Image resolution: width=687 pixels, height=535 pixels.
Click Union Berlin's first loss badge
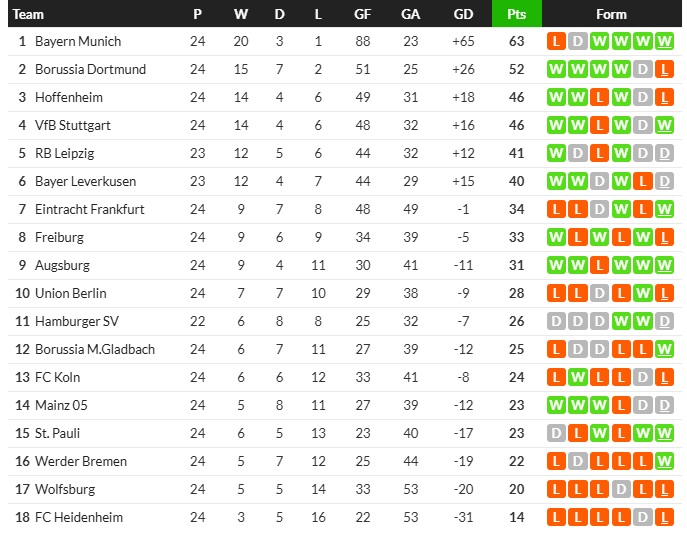click(x=556, y=294)
